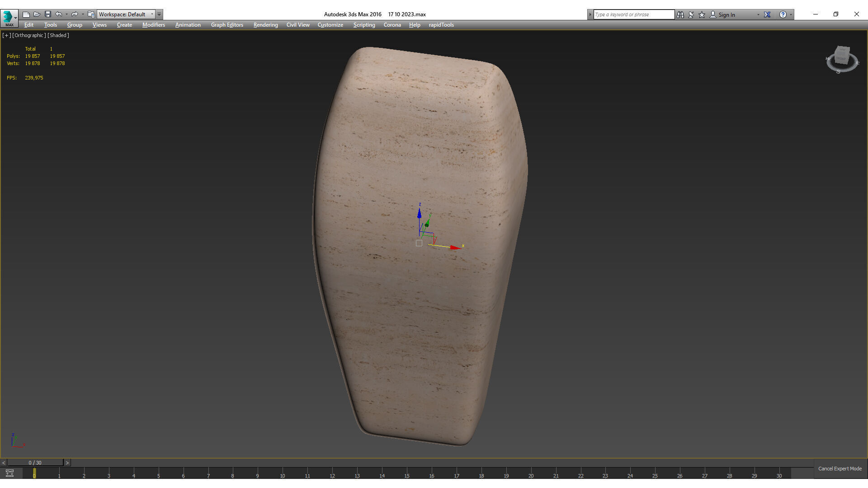Open the Help question mark icon
The height and width of the screenshot is (488, 868).
click(x=783, y=14)
